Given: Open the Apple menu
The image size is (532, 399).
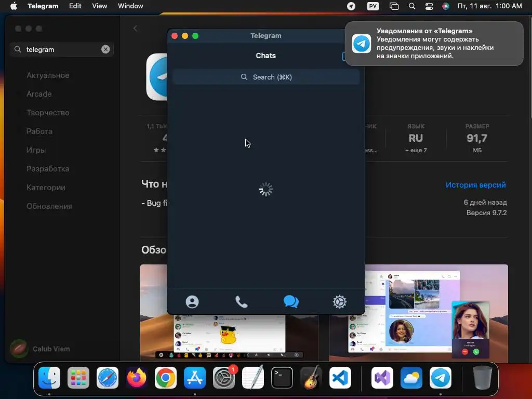Looking at the screenshot, I should (x=14, y=6).
